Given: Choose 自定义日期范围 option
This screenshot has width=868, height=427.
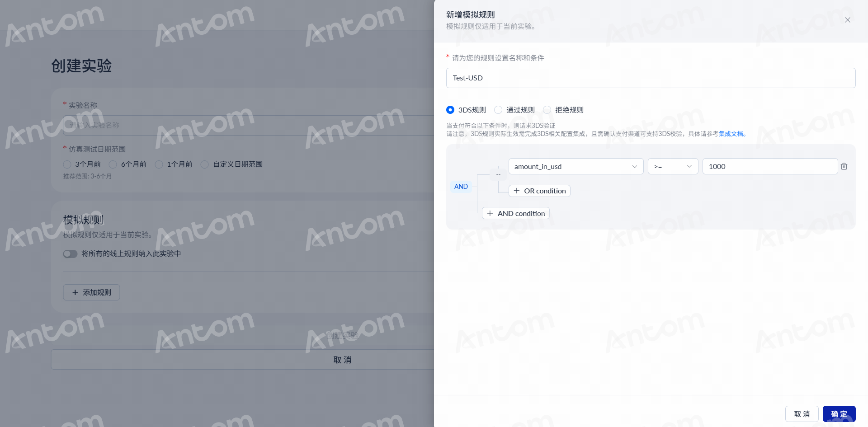Looking at the screenshot, I should point(204,164).
